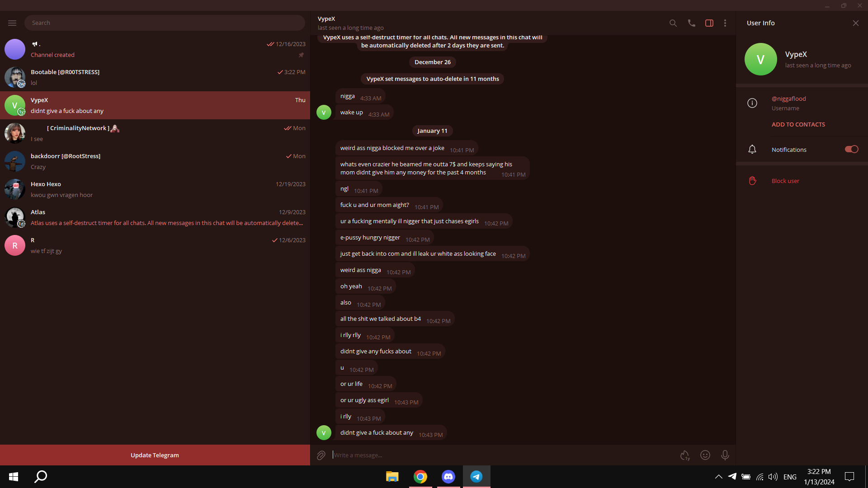Click the Write a message field
The image size is (868, 488).
pos(502,455)
